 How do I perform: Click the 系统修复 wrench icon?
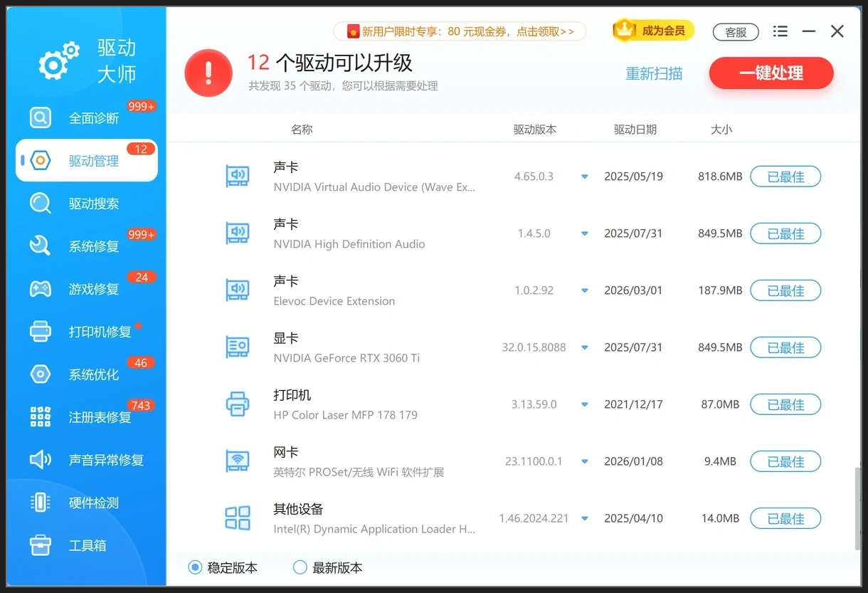pos(41,246)
